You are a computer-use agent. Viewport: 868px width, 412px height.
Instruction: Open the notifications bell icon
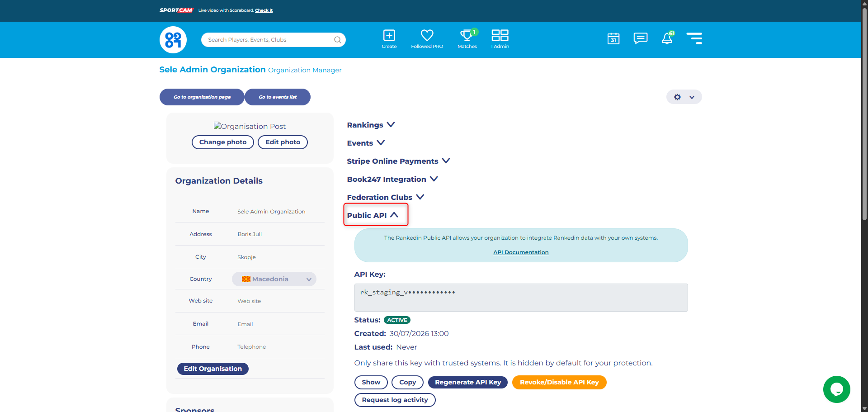(x=667, y=38)
